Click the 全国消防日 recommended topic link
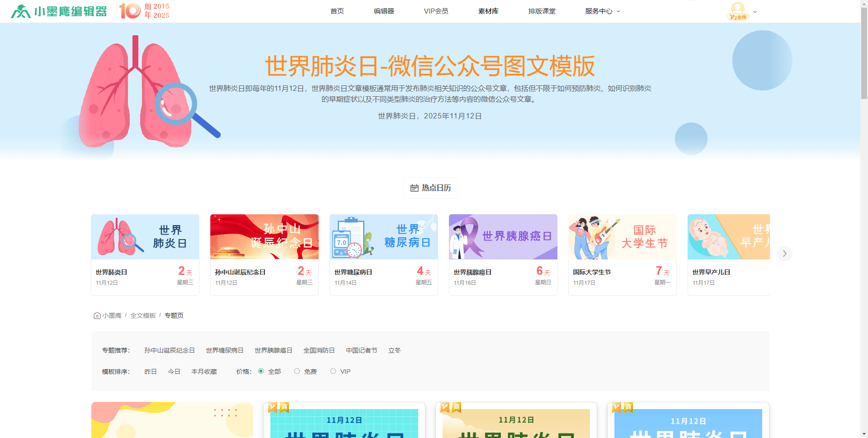The image size is (868, 438). point(319,350)
